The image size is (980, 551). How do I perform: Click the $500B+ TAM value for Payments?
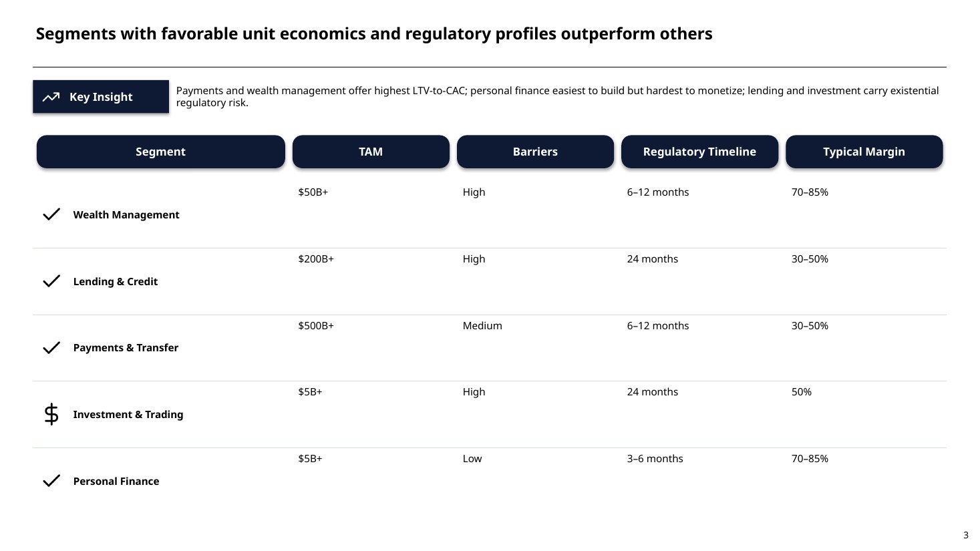click(x=316, y=326)
